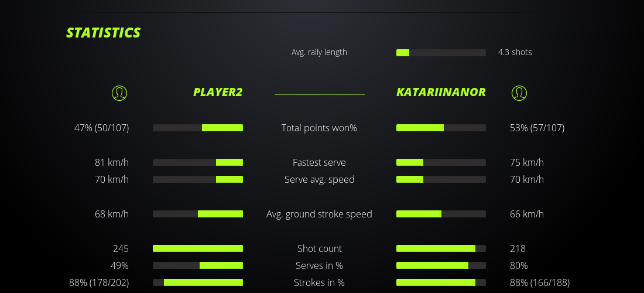This screenshot has height=293, width=644.
Task: Select the KATARIINANOR name heading
Action: [441, 92]
